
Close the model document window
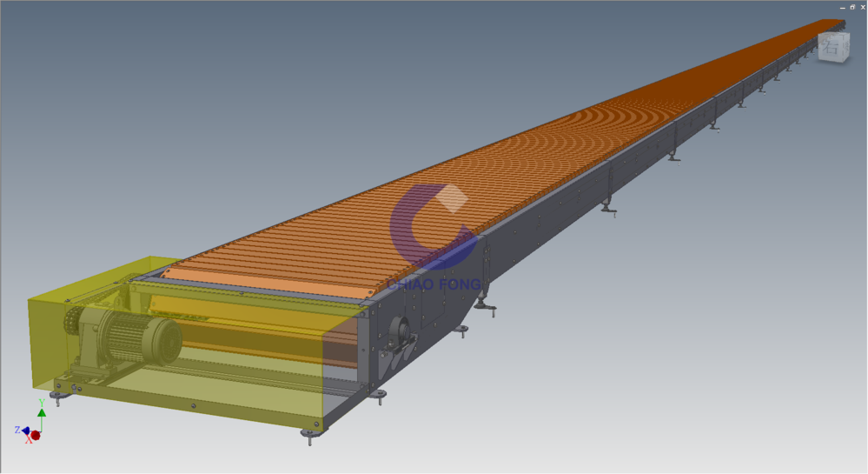862,6
